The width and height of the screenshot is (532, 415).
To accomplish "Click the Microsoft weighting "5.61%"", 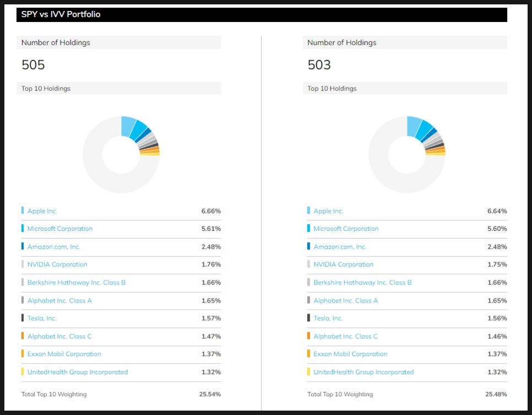I will [x=211, y=229].
